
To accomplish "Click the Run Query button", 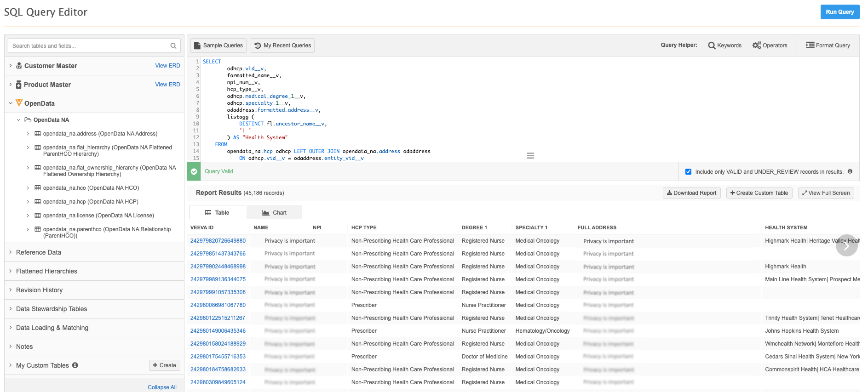I will point(839,12).
